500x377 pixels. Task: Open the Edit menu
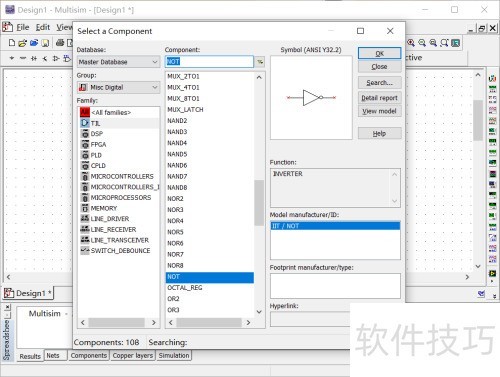(43, 27)
